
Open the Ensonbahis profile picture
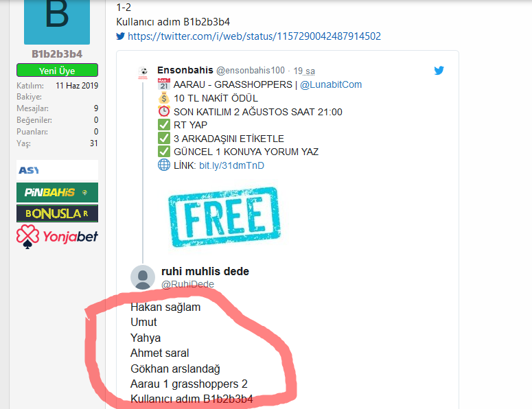pos(143,72)
